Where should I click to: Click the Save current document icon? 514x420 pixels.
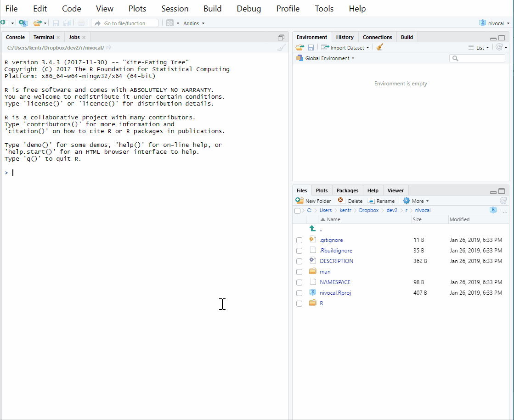click(56, 23)
